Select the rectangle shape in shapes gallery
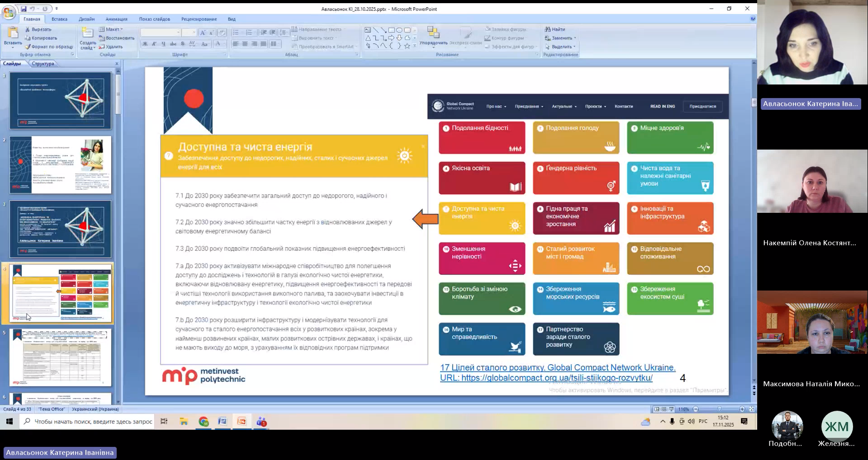Viewport: 868px width, 460px height. coord(391,30)
